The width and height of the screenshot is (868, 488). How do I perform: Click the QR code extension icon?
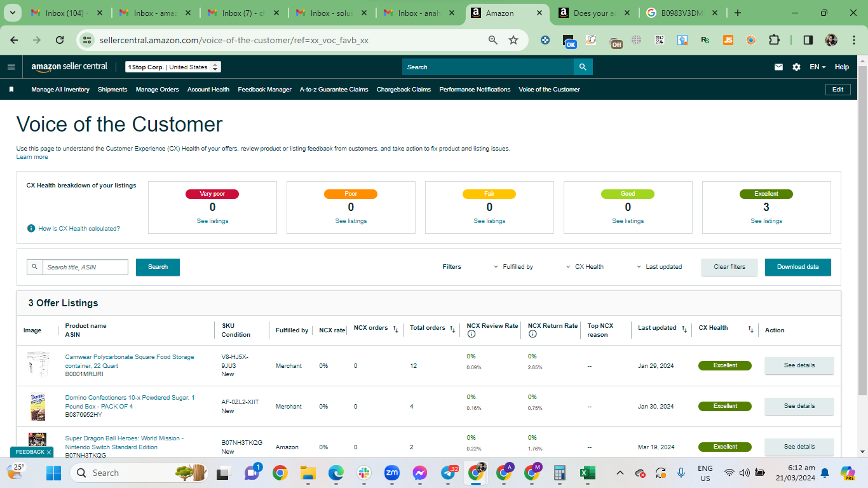pos(660,40)
